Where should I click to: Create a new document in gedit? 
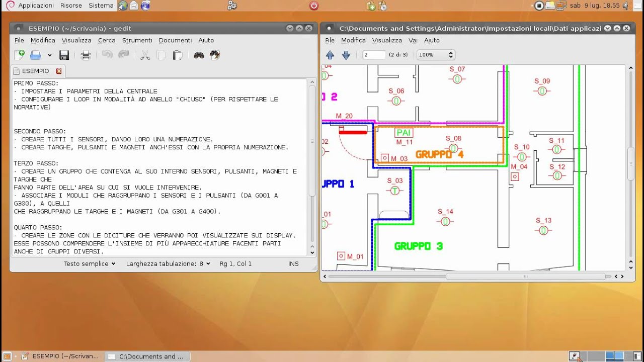(x=19, y=55)
